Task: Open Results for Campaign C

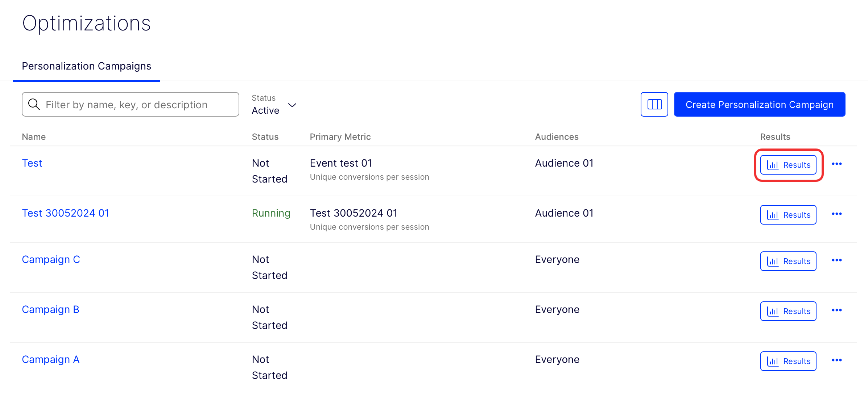Action: coord(788,261)
